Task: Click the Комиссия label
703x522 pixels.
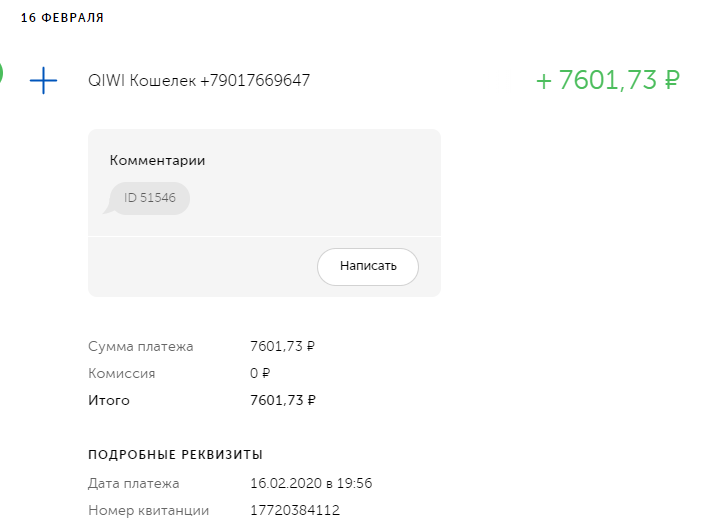Action: [122, 373]
